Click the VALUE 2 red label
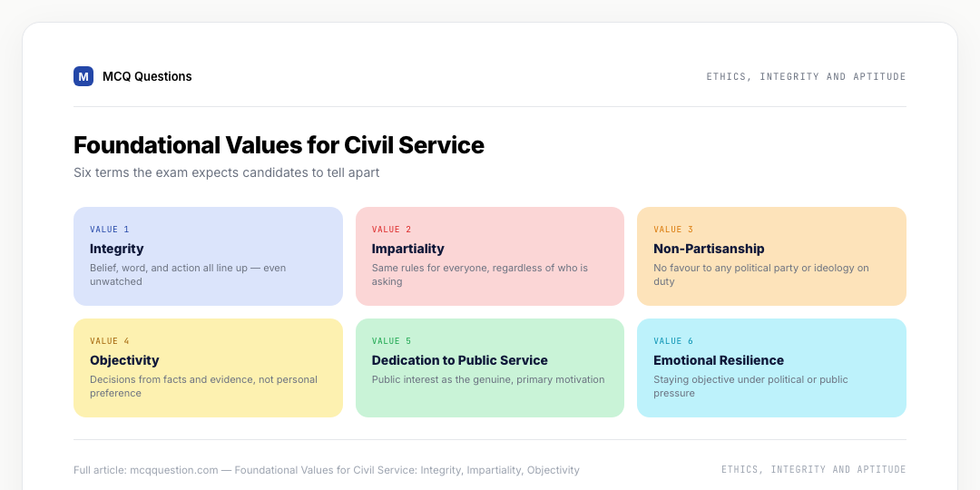The width and height of the screenshot is (980, 490). (x=391, y=230)
